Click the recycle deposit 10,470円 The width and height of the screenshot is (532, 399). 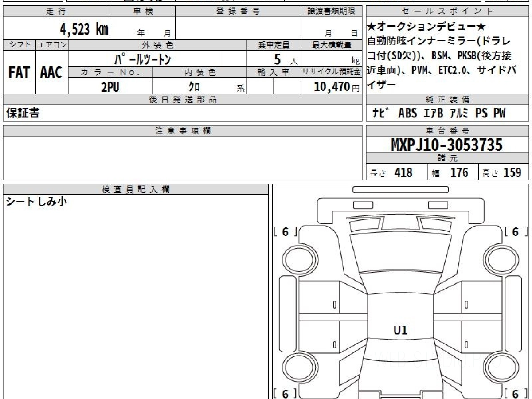(x=336, y=86)
